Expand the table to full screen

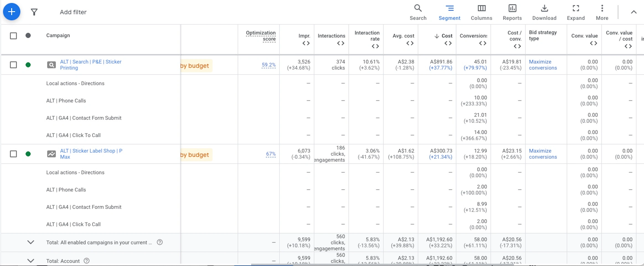pyautogui.click(x=576, y=12)
